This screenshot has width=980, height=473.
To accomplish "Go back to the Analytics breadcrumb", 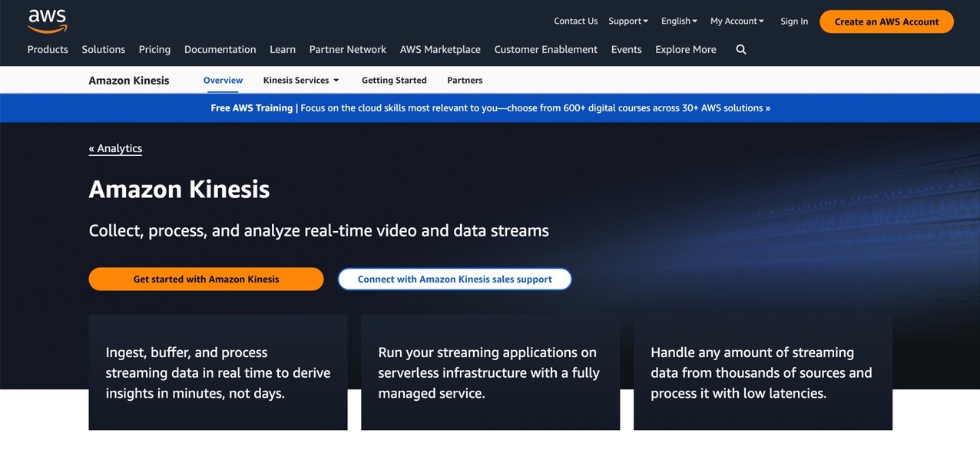I will pos(115,148).
